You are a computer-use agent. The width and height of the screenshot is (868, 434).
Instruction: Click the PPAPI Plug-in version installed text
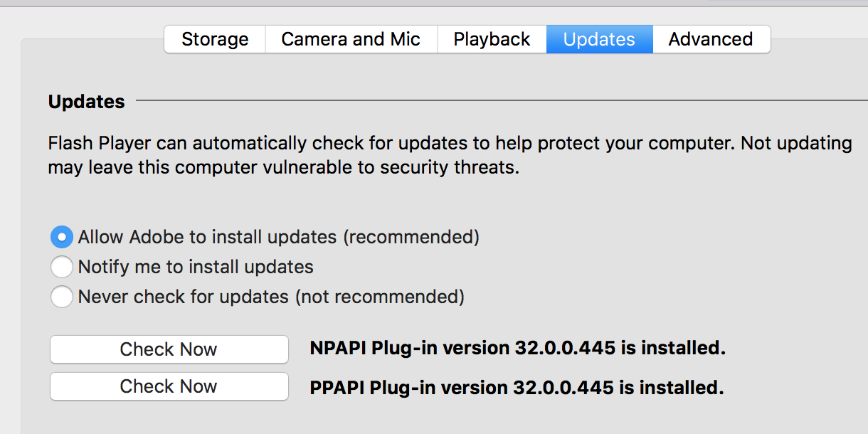coord(517,388)
